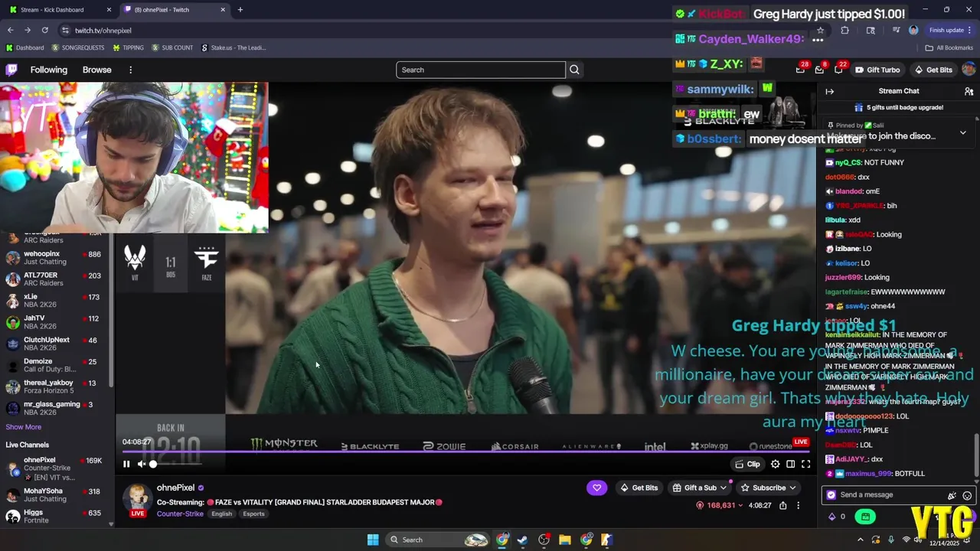Open the Twitch profile avatar menu
980x551 pixels.
[x=969, y=70]
